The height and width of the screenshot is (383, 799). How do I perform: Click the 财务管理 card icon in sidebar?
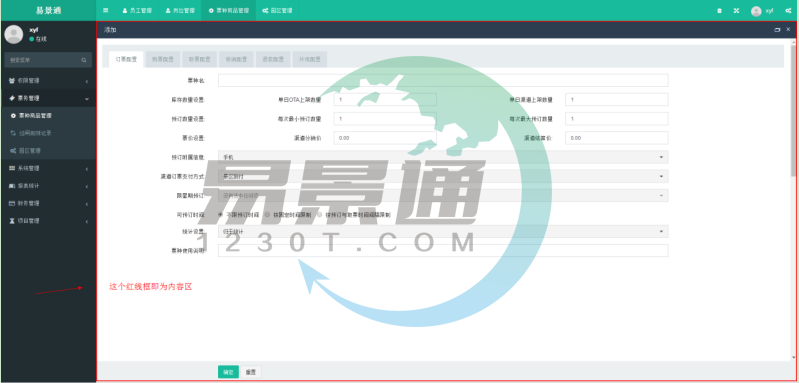coord(12,203)
